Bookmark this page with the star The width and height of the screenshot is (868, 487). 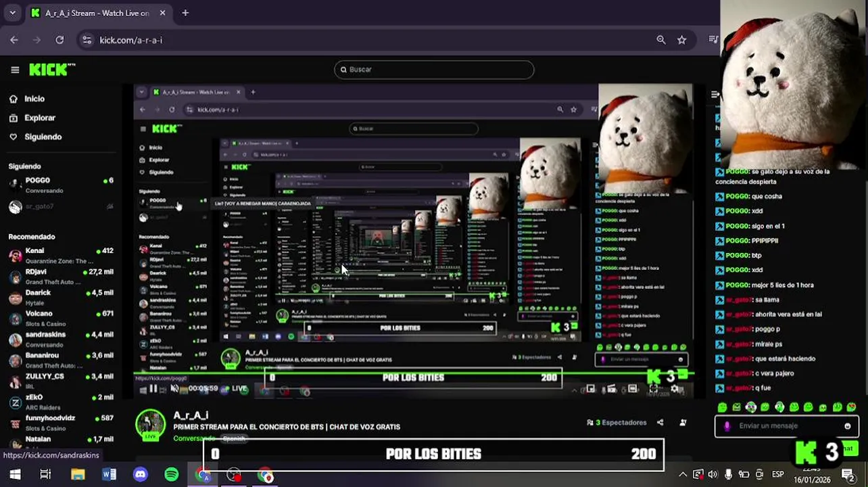(681, 40)
